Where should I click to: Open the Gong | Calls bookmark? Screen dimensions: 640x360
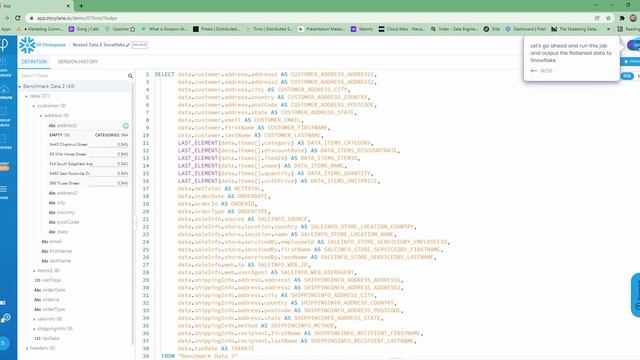click(84, 29)
